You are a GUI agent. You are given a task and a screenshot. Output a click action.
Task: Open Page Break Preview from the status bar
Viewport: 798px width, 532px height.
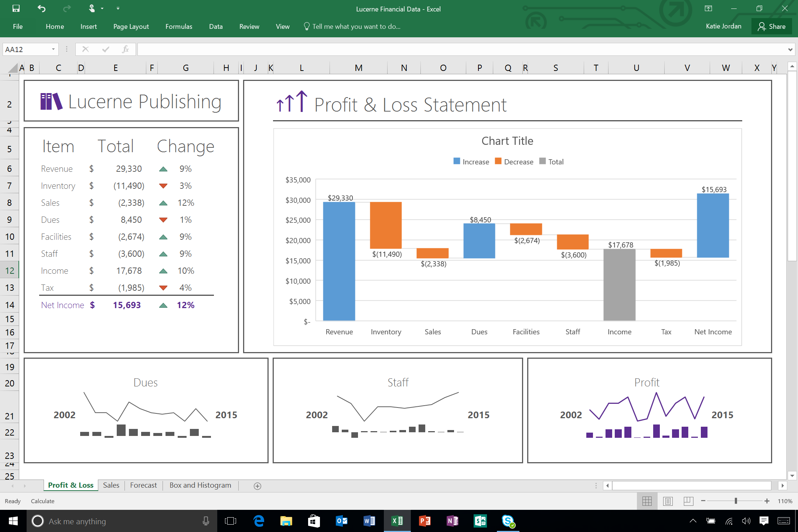[688, 501]
